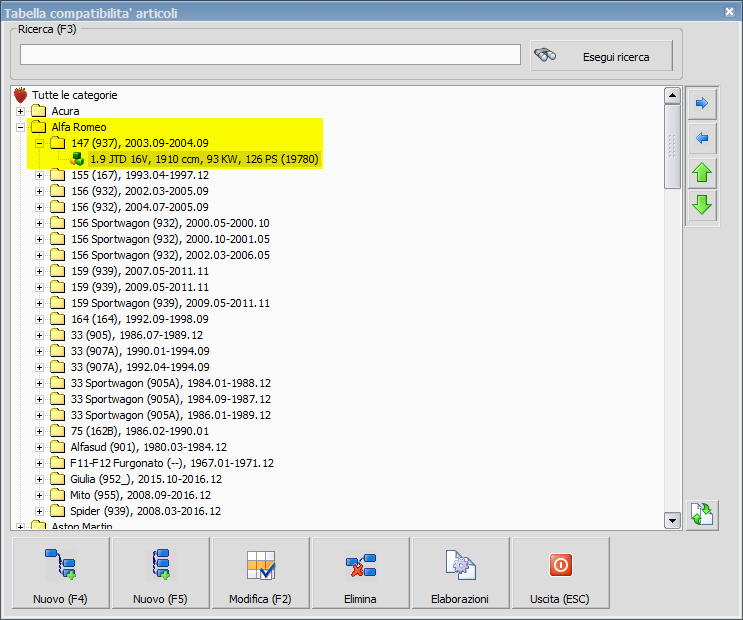Click the green down arrow icon
Image resolution: width=743 pixels, height=620 pixels.
coord(702,205)
